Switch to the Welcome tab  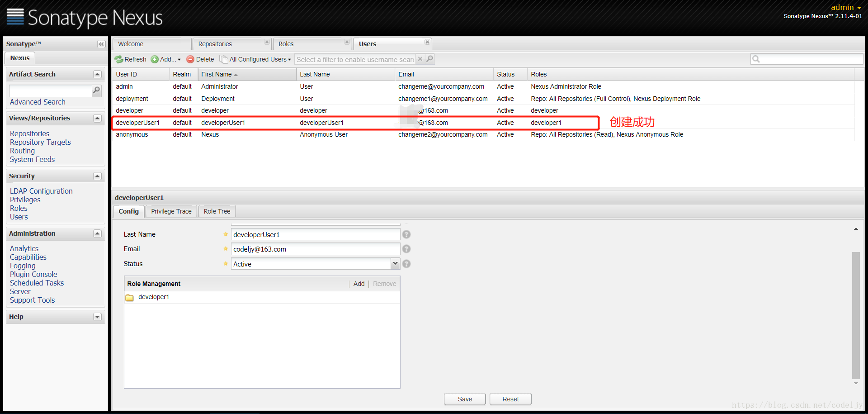pos(151,44)
